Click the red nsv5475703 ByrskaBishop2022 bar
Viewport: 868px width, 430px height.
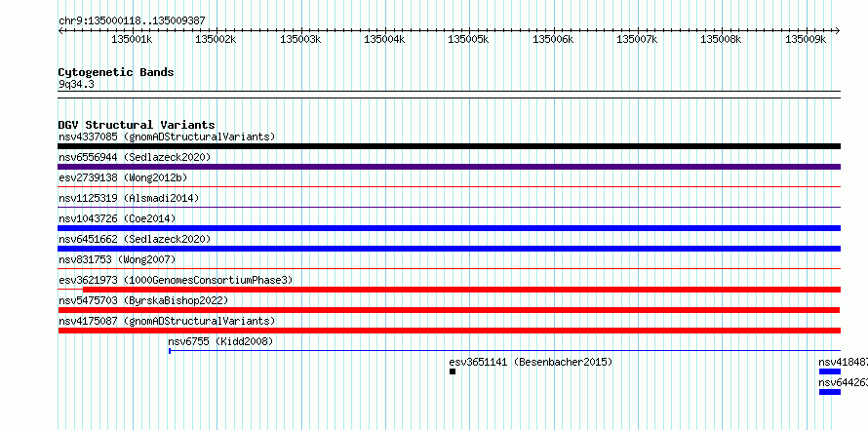click(449, 310)
